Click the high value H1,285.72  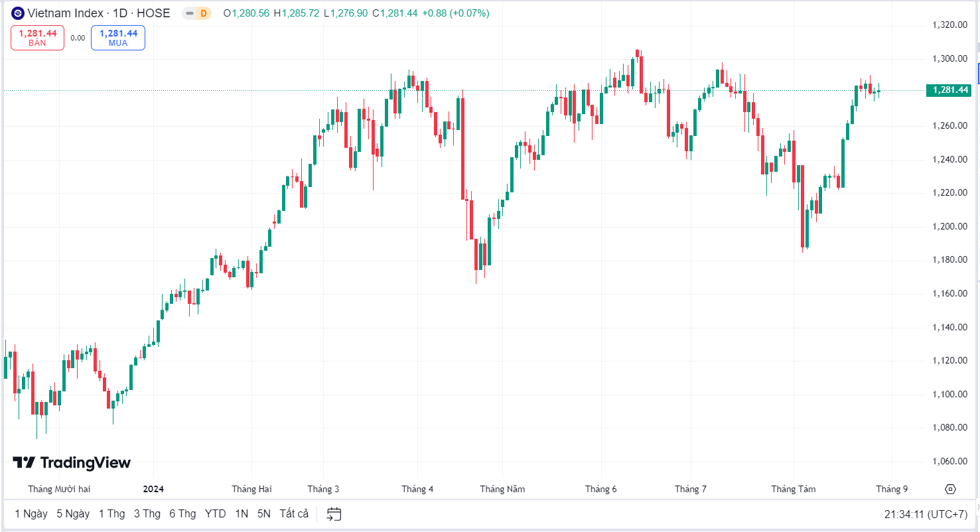296,13
